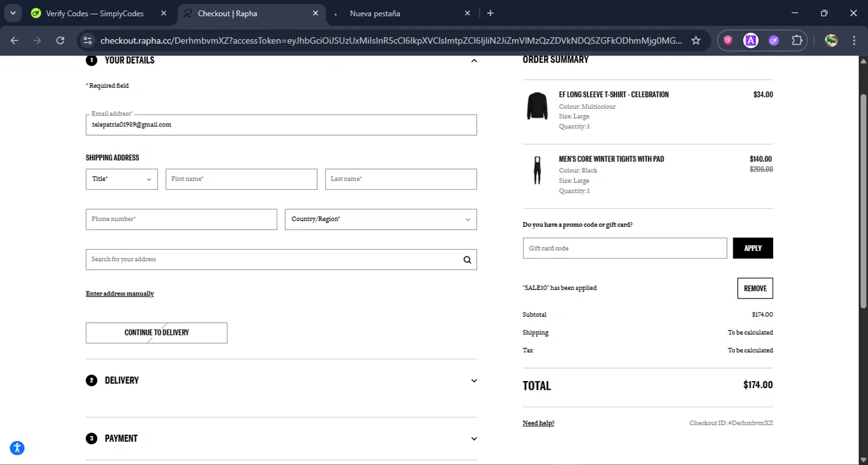Focus the Last name field
The width and height of the screenshot is (868, 465).
tap(401, 179)
